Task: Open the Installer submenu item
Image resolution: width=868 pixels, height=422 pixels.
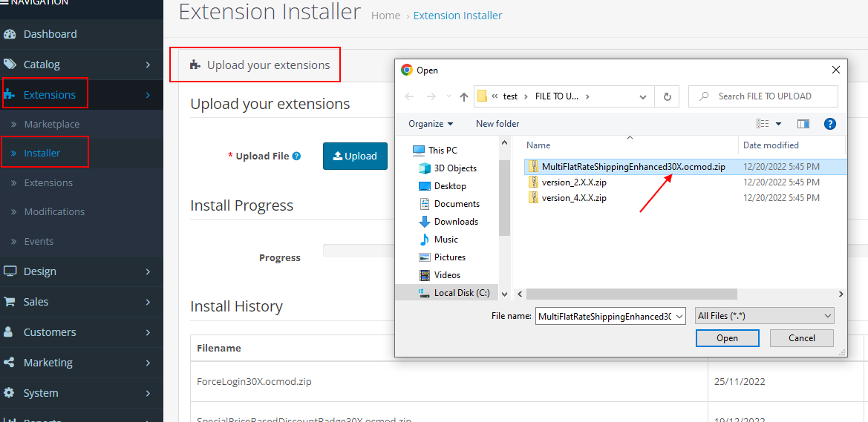Action: 42,154
